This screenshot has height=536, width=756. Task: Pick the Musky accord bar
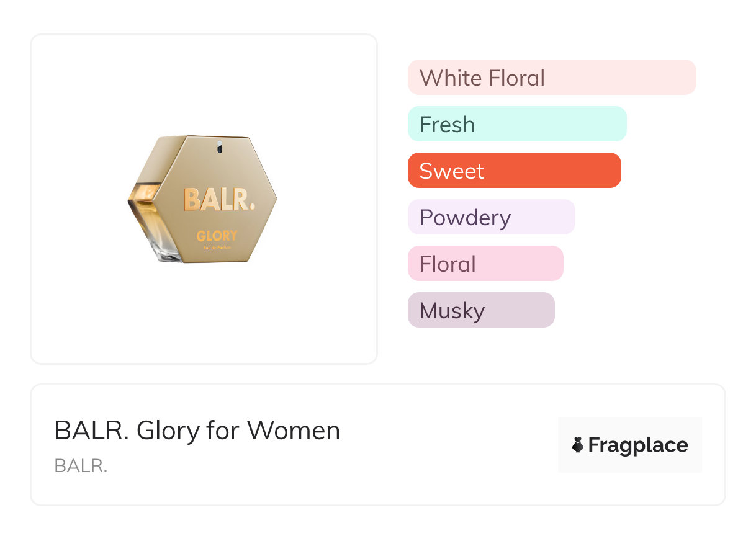coord(480,310)
